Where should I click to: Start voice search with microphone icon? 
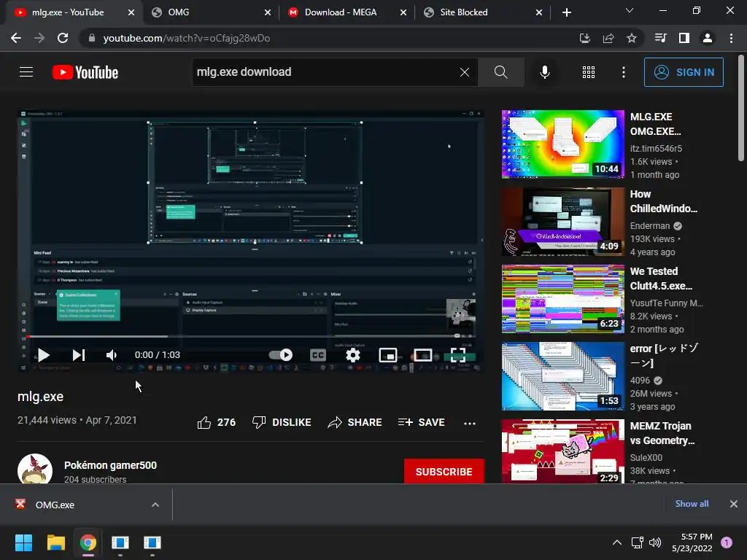click(544, 72)
